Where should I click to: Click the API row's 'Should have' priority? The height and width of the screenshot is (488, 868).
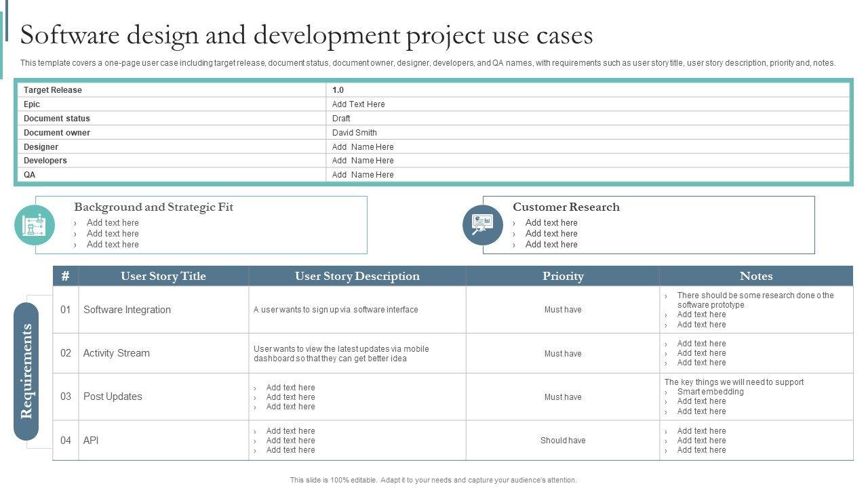563,441
